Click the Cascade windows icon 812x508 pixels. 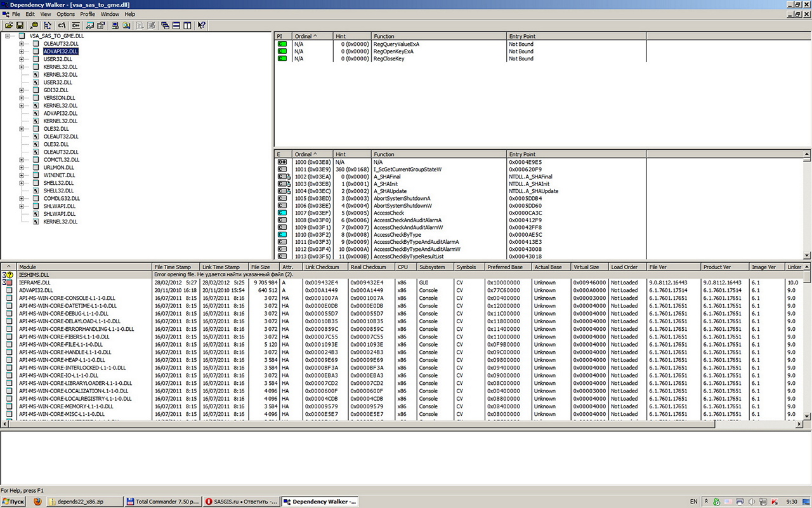[x=165, y=25]
